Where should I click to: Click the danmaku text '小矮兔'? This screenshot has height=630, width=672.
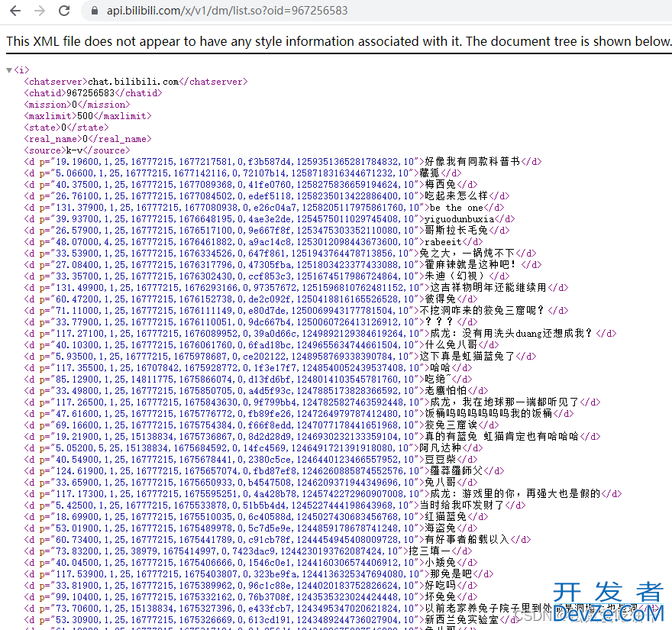click(x=441, y=563)
